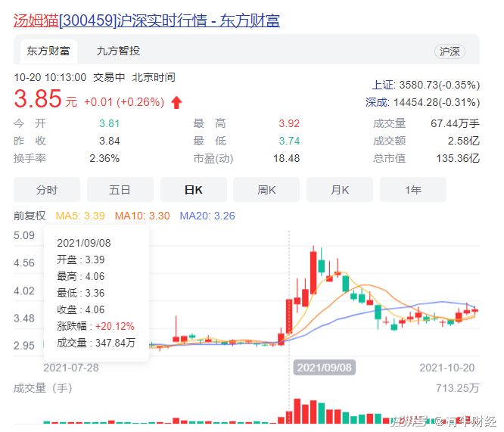
Task: Click the 成交量 (手) chart label
Action: pos(42,388)
